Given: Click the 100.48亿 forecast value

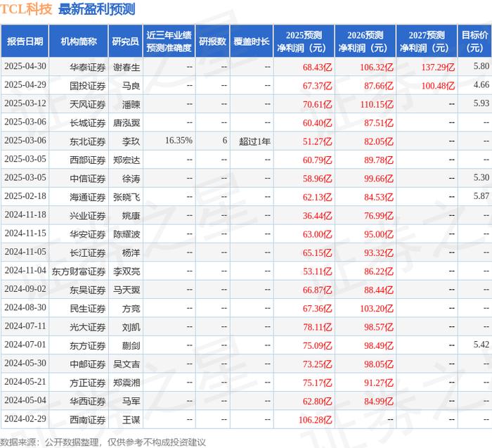Looking at the screenshot, I should pos(438,86).
